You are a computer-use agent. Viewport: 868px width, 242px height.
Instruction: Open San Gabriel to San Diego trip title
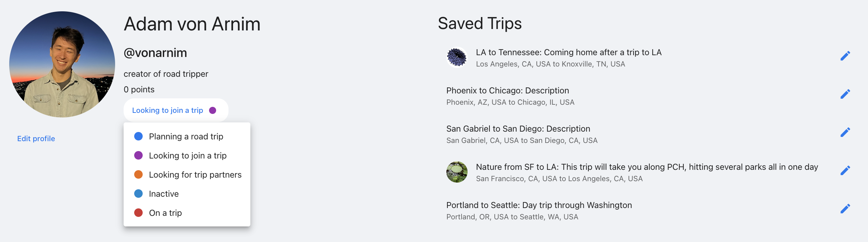point(518,129)
